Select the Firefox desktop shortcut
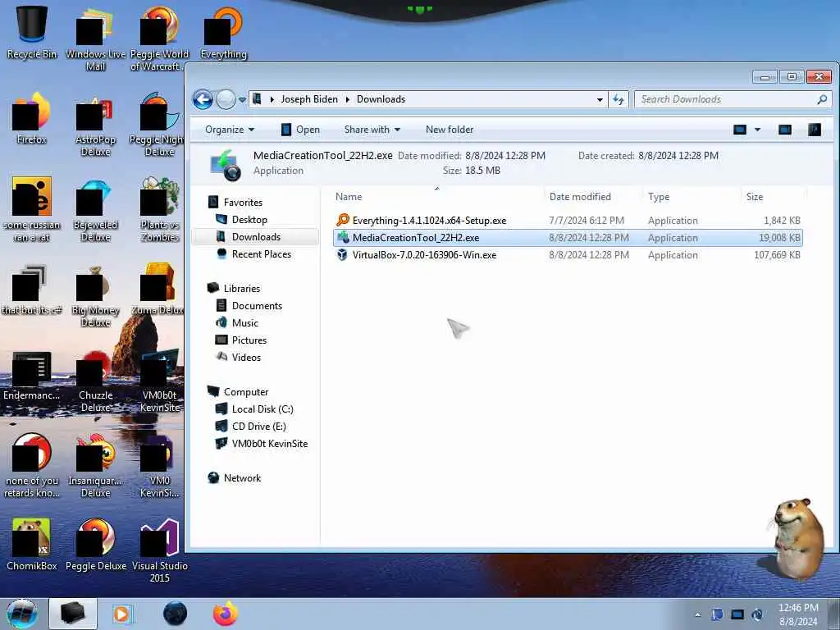Image resolution: width=840 pixels, height=630 pixels. 32,119
